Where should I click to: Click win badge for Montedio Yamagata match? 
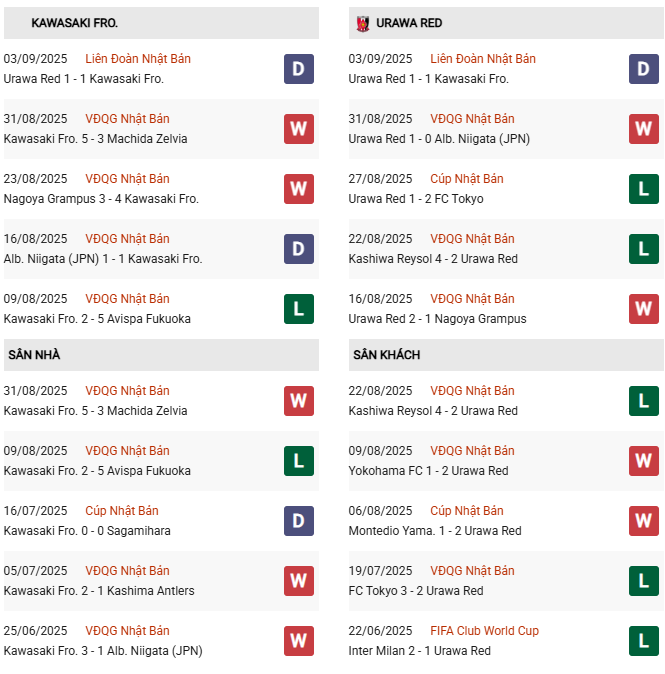pos(643,521)
